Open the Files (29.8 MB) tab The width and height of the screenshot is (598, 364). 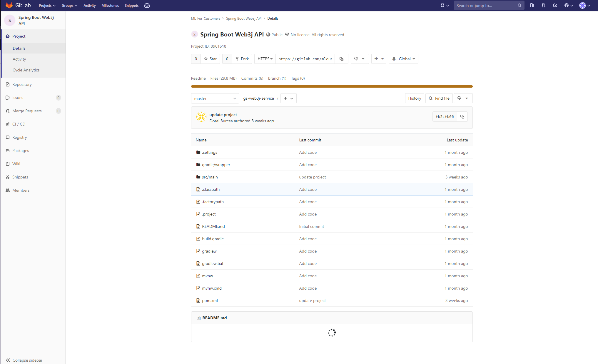[223, 78]
